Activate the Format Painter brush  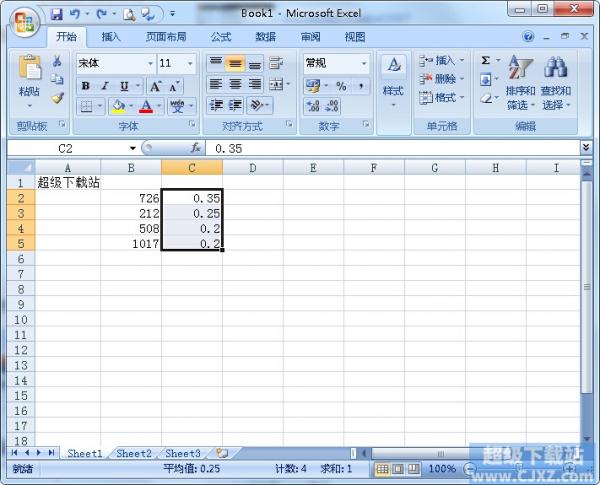[57, 98]
